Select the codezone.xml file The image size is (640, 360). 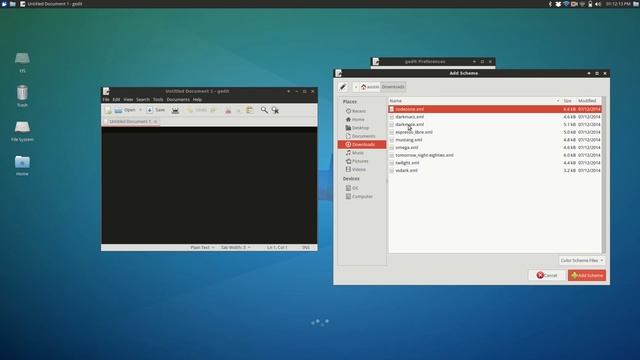[x=495, y=109]
